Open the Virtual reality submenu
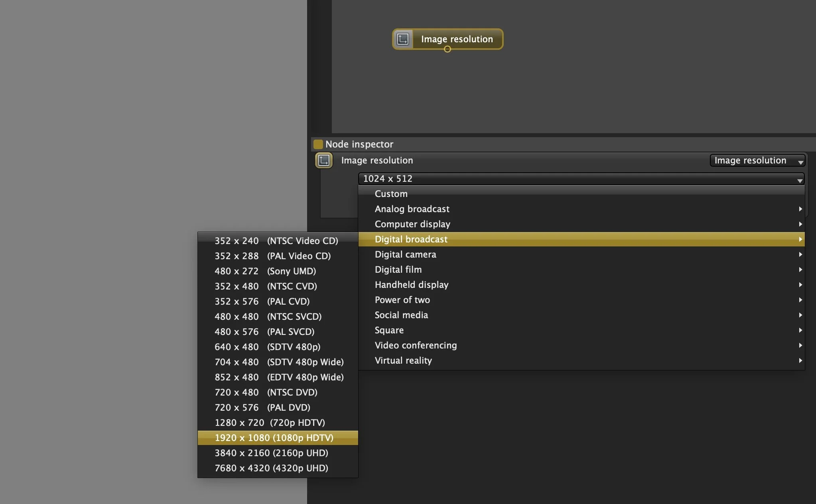The width and height of the screenshot is (816, 504). coord(404,360)
